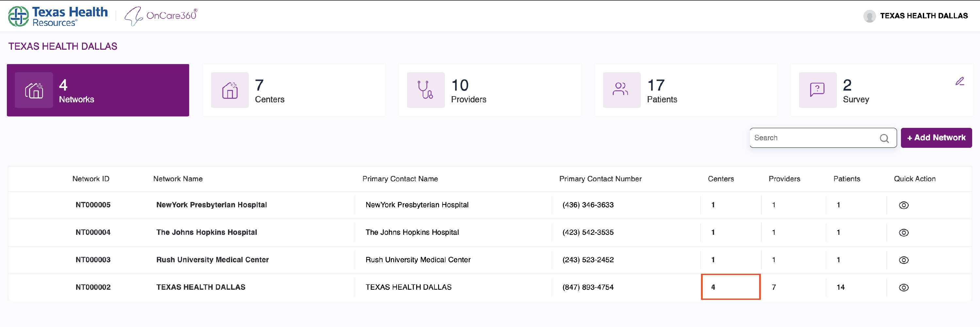This screenshot has height=327, width=980.
Task: Click the Centers building icon
Action: [230, 90]
